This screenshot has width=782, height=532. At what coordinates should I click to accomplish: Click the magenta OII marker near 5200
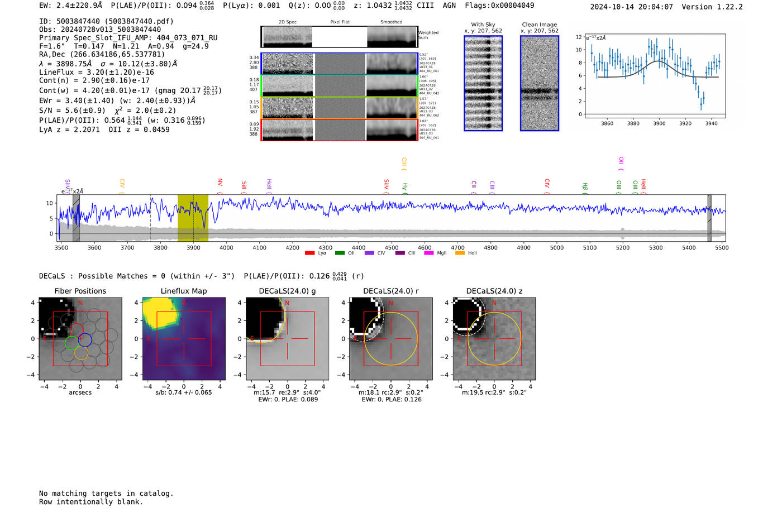coord(621,164)
